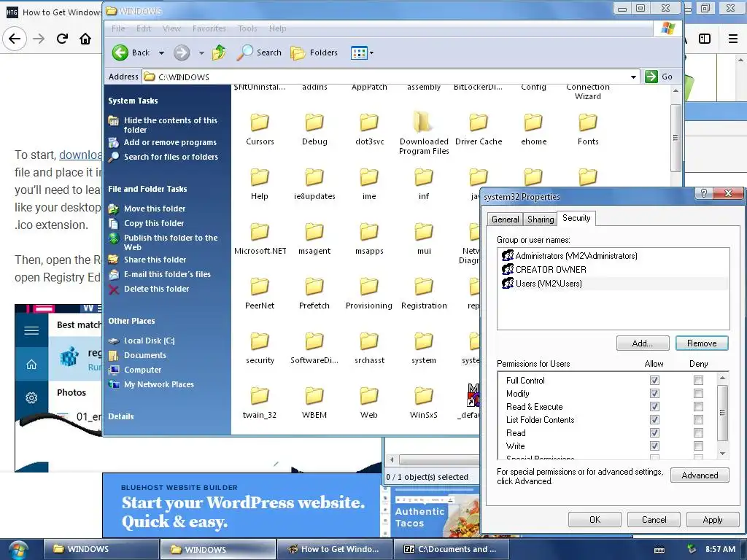
Task: Open the File menu in Explorer
Action: point(118,28)
